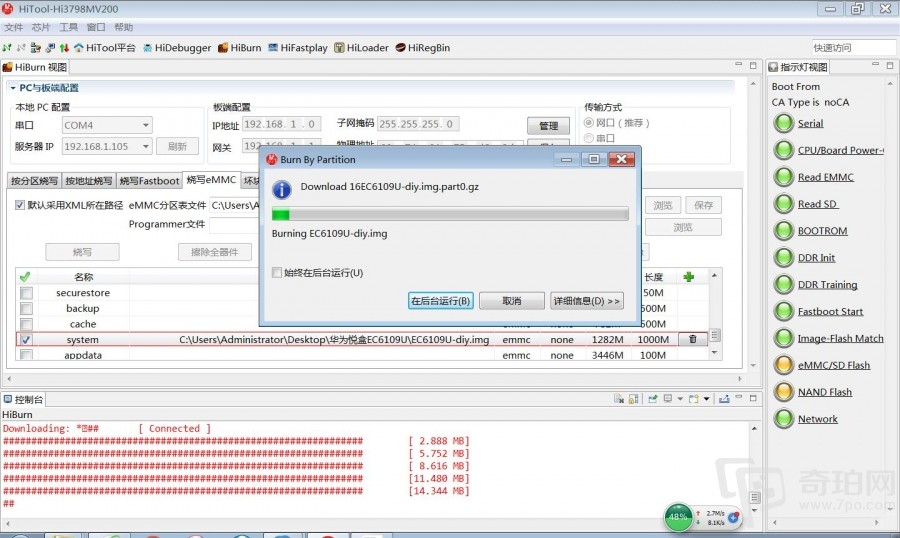Click the Network indicator light
Screen dimensions: 900x538
coord(783,419)
